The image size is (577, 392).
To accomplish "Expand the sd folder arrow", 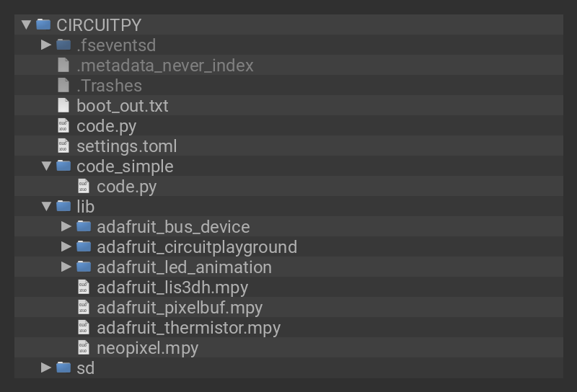I will (46, 367).
